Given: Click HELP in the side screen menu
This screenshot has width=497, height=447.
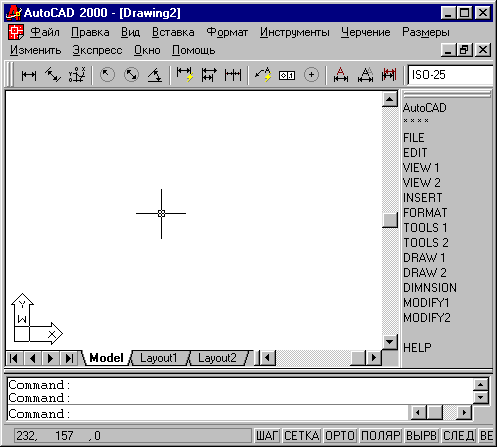Looking at the screenshot, I should tap(417, 348).
